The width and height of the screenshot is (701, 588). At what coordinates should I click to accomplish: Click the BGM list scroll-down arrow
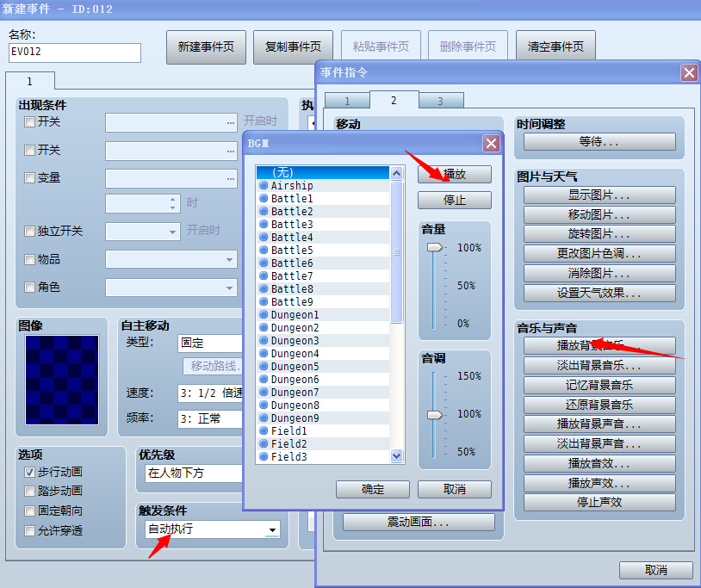(x=396, y=455)
